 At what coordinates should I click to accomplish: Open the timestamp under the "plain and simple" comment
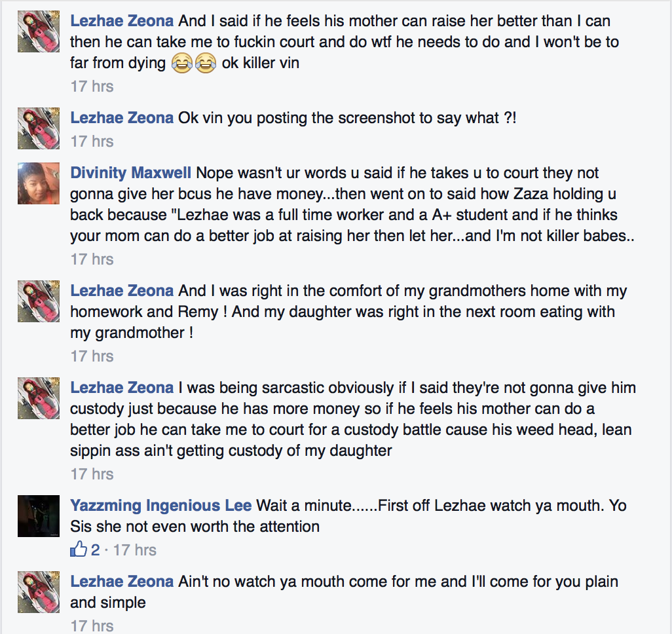coord(92,625)
